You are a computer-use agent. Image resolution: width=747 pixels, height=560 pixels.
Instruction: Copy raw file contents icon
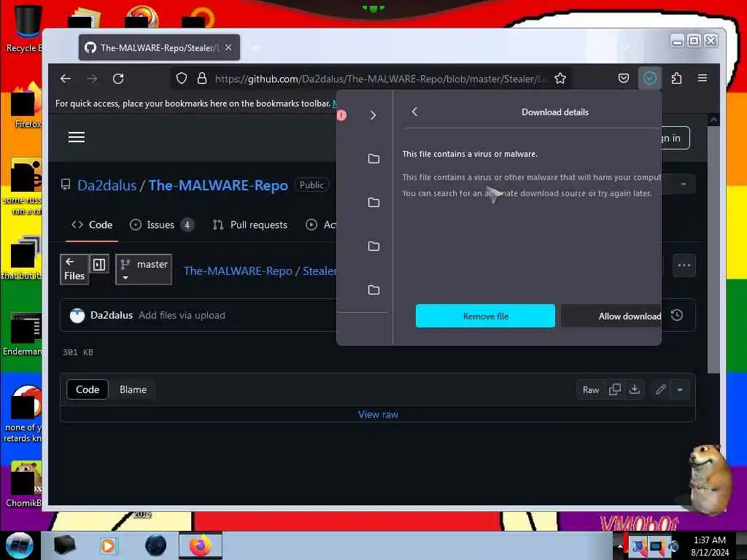(614, 390)
